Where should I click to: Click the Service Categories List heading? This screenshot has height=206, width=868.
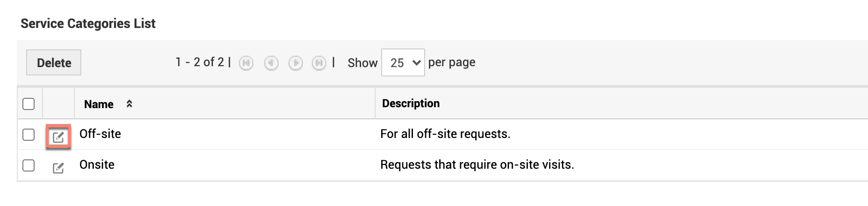point(88,24)
